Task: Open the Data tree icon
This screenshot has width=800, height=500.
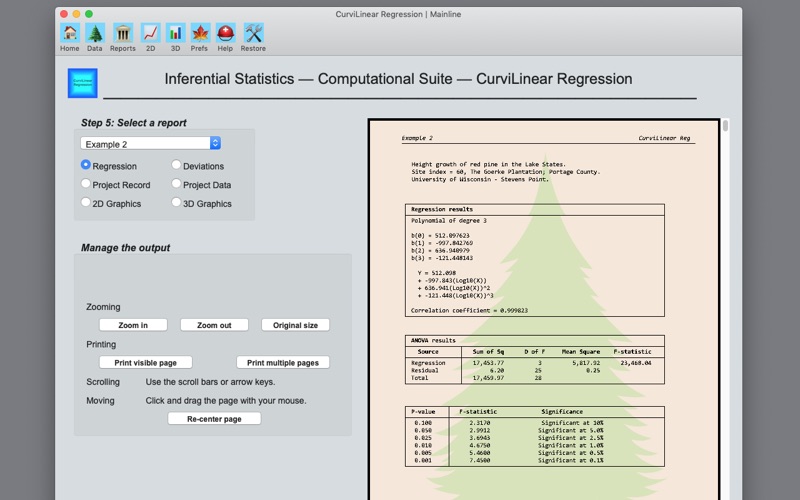Action: pyautogui.click(x=95, y=34)
